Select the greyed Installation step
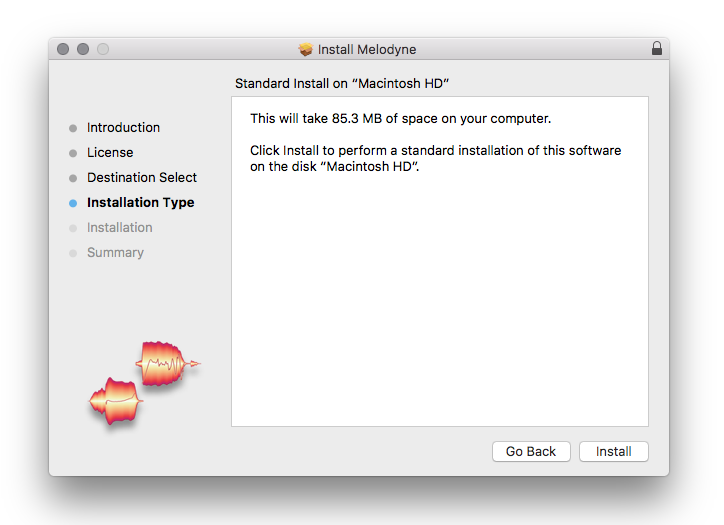Viewport: 724px width, 525px height. tap(120, 227)
